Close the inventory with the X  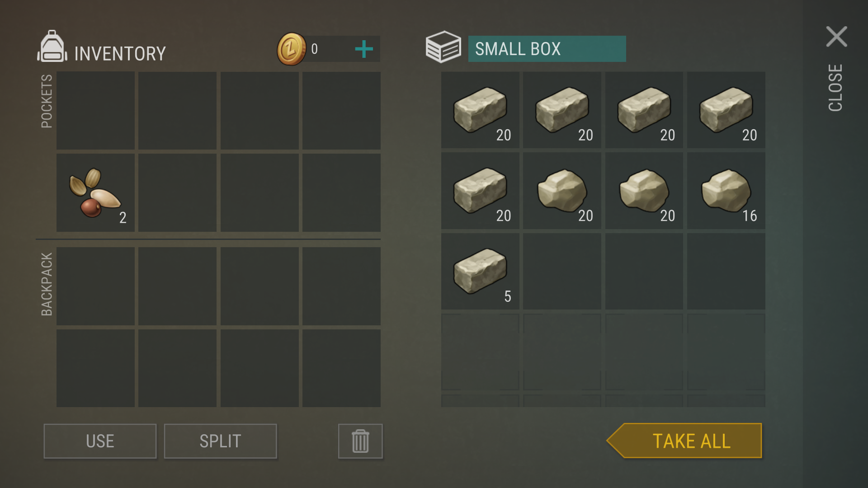tap(836, 37)
